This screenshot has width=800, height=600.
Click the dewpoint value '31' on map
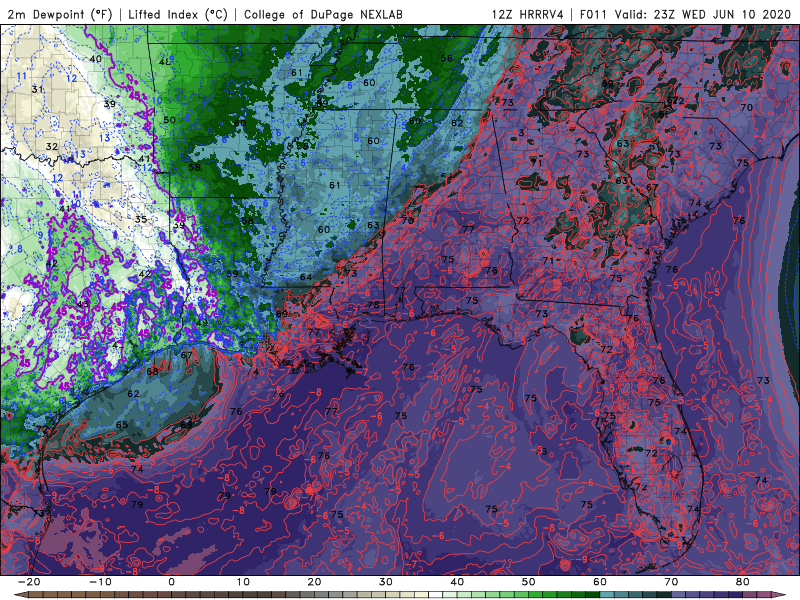pyautogui.click(x=38, y=90)
